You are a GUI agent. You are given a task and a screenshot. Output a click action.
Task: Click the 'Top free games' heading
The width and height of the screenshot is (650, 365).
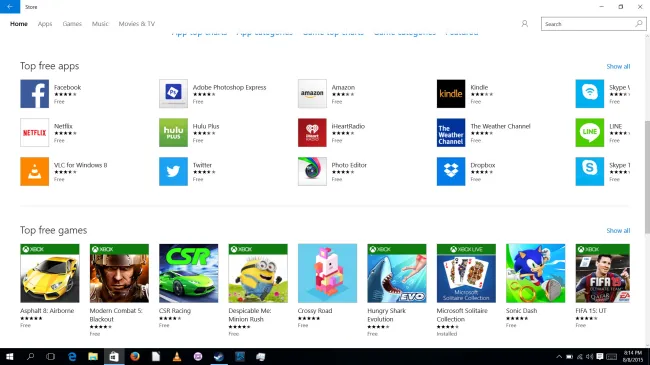point(53,230)
